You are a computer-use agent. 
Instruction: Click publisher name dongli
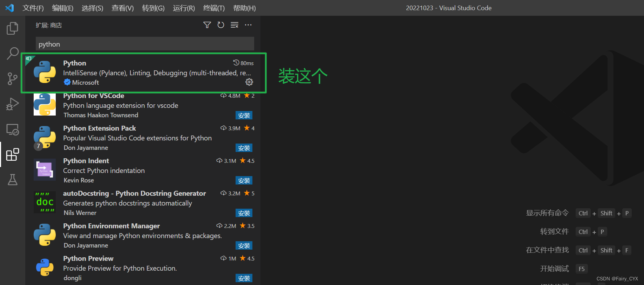coord(73,278)
